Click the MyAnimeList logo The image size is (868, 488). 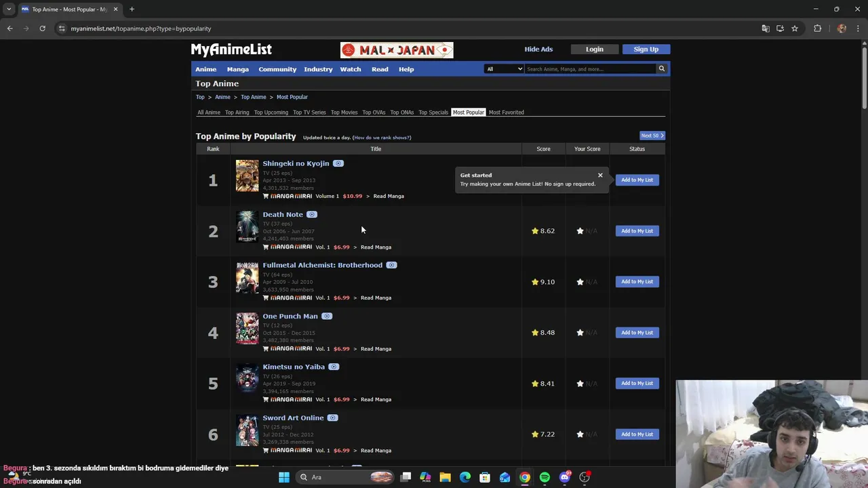(x=231, y=49)
